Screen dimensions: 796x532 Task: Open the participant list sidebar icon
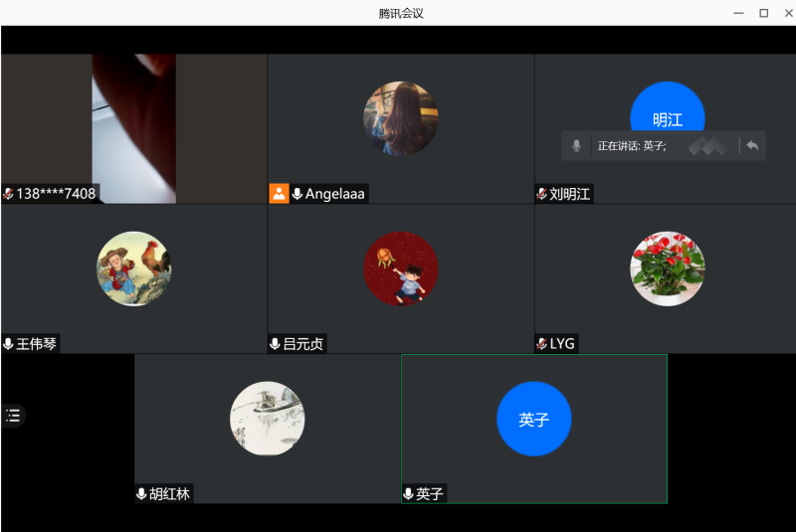(13, 416)
